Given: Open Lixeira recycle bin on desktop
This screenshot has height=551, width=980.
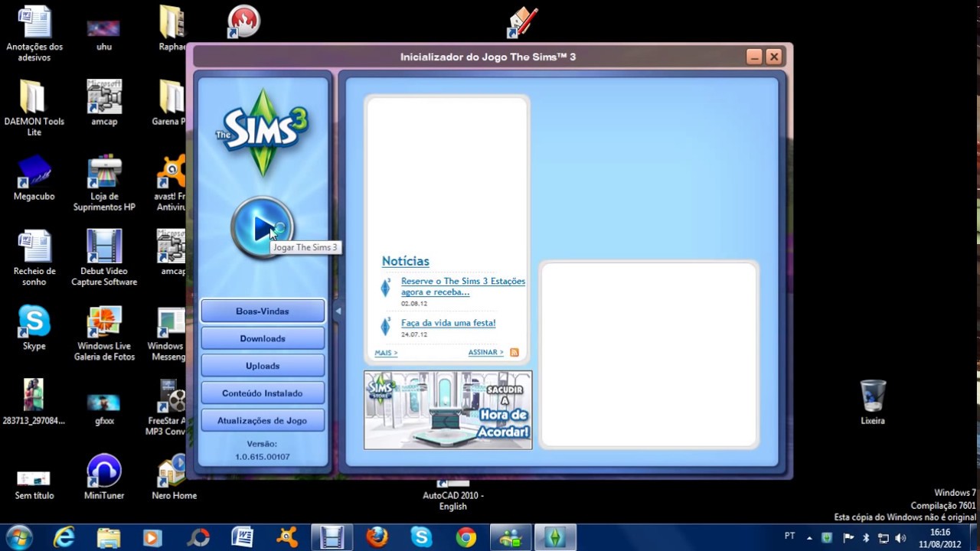Looking at the screenshot, I should 873,402.
